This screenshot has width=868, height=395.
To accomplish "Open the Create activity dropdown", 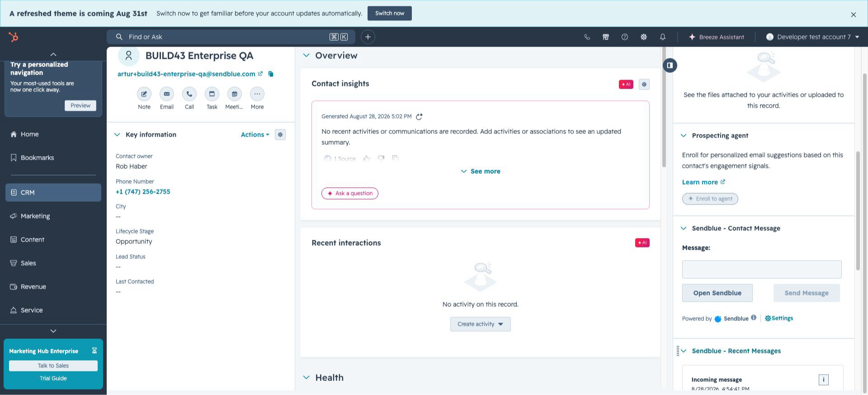I will click(481, 324).
